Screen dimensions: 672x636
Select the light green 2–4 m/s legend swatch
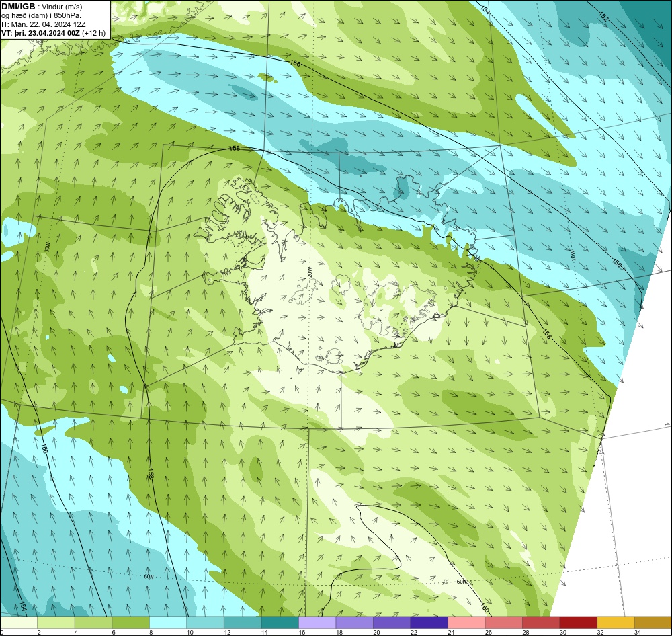(x=56, y=623)
